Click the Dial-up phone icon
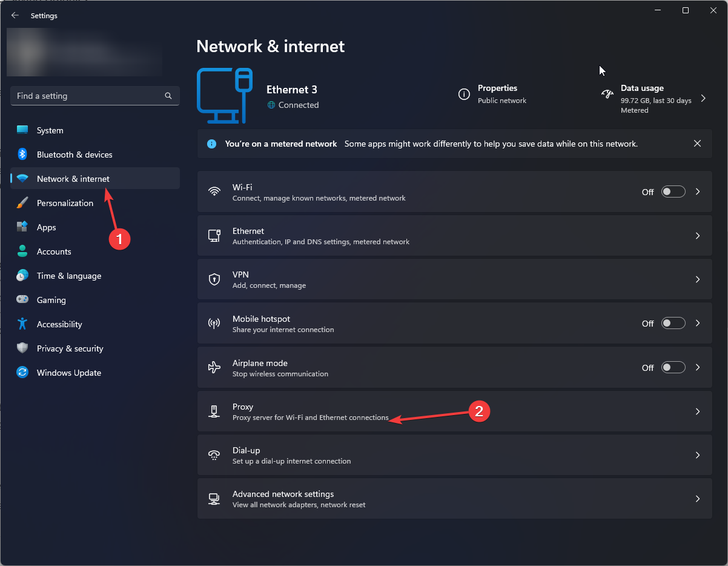 (x=214, y=455)
